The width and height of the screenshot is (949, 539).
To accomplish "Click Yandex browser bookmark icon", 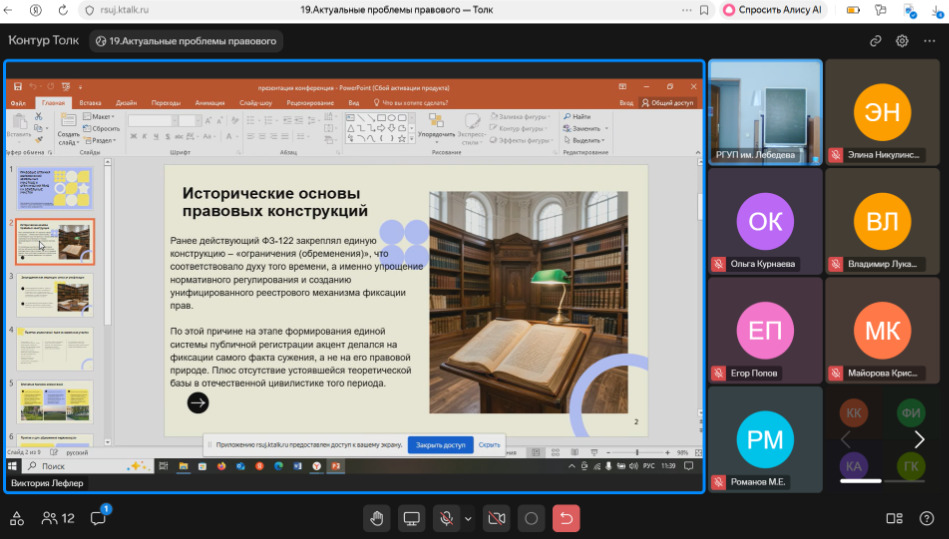I will coord(704,10).
